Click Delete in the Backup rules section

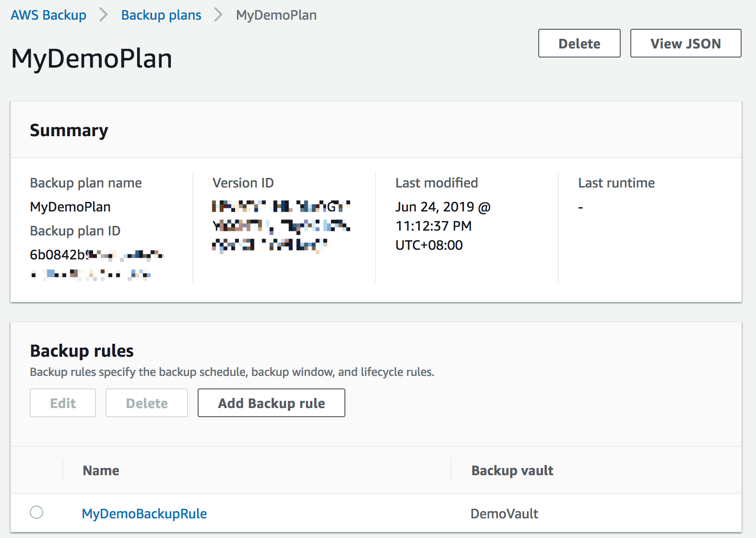point(147,403)
